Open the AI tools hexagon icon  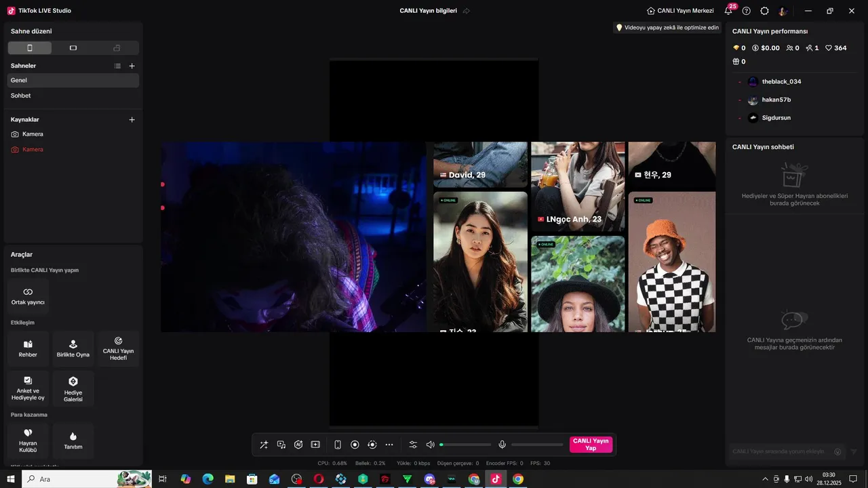[298, 445]
